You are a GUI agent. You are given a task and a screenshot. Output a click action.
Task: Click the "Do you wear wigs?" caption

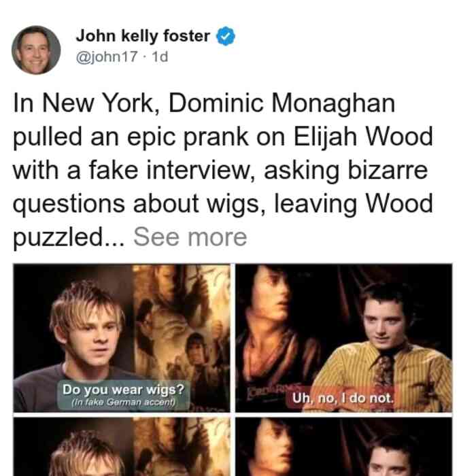pyautogui.click(x=123, y=390)
